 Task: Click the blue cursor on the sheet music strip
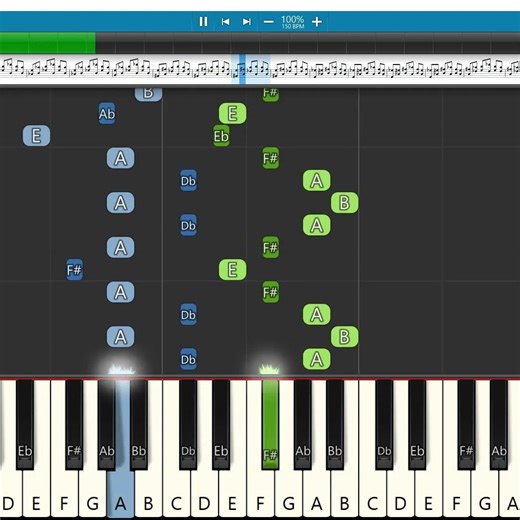242,69
